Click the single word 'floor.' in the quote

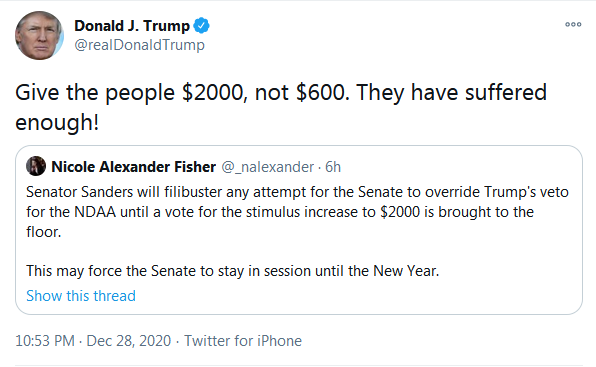click(44, 232)
